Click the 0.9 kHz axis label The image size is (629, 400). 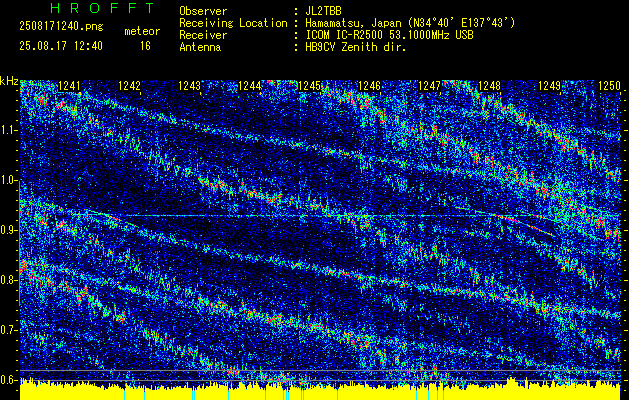click(9, 230)
